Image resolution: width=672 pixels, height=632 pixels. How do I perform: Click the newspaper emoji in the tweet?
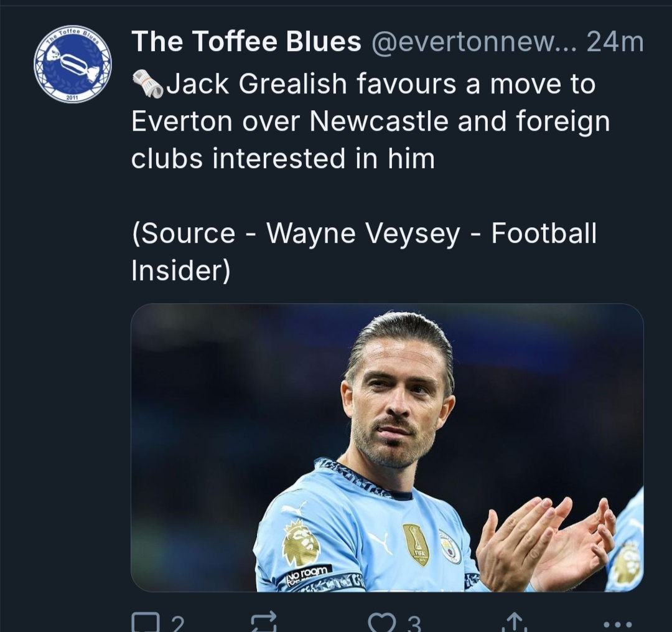point(147,84)
